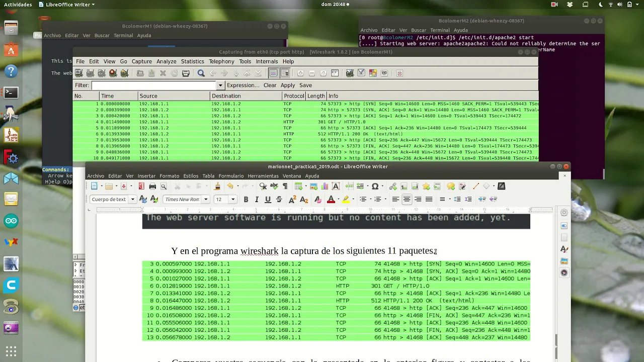Click Clear Direct Formatting icon in Writer

[317, 199]
